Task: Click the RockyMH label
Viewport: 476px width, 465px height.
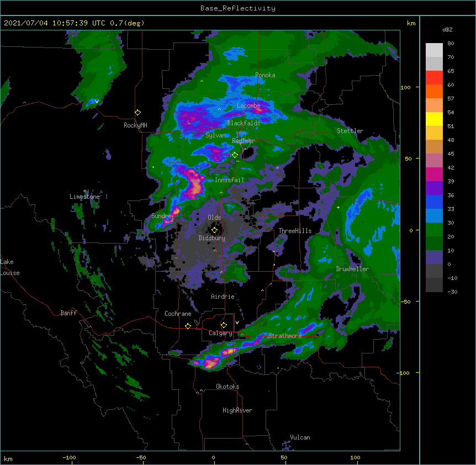Action: coord(135,125)
